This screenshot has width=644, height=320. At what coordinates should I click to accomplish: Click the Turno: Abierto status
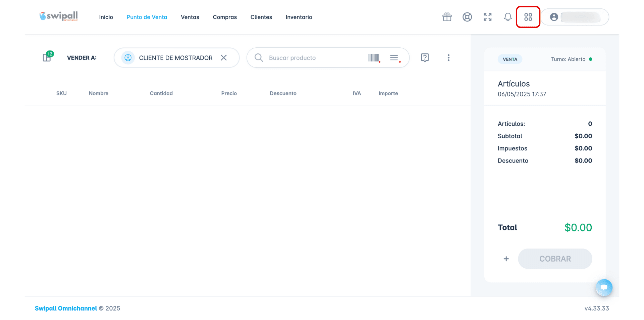[x=572, y=59]
